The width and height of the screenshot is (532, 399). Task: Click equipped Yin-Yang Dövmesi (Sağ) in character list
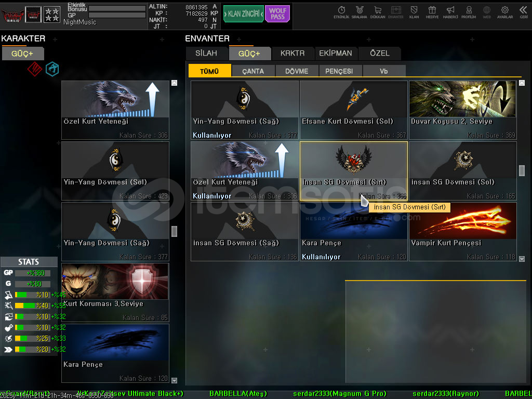[x=115, y=232]
